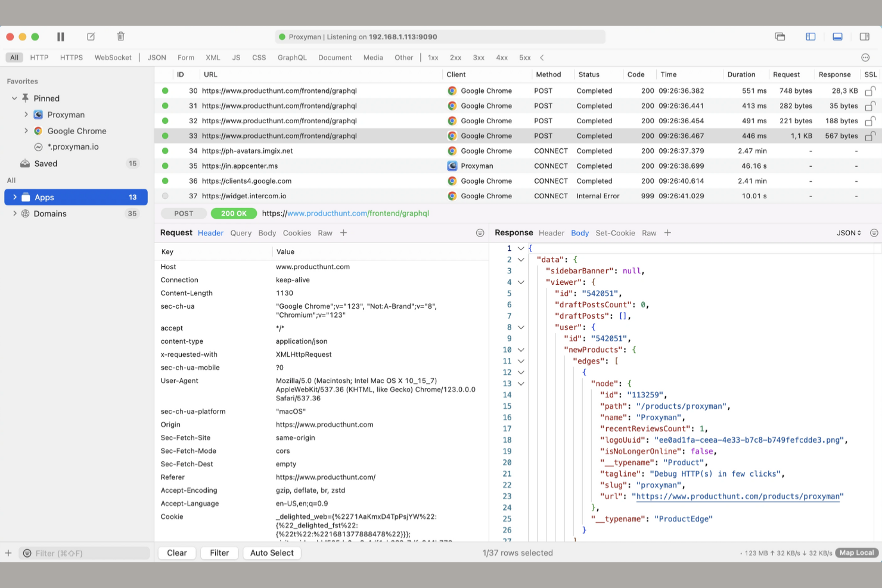
Task: Filter by GraphQL requests
Action: click(x=292, y=58)
